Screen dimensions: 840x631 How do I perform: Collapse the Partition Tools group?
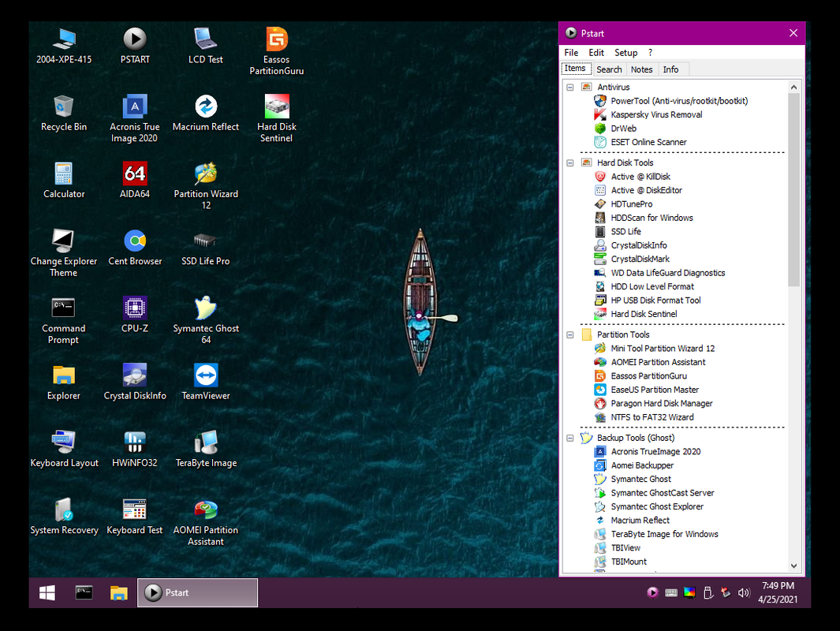(x=570, y=334)
